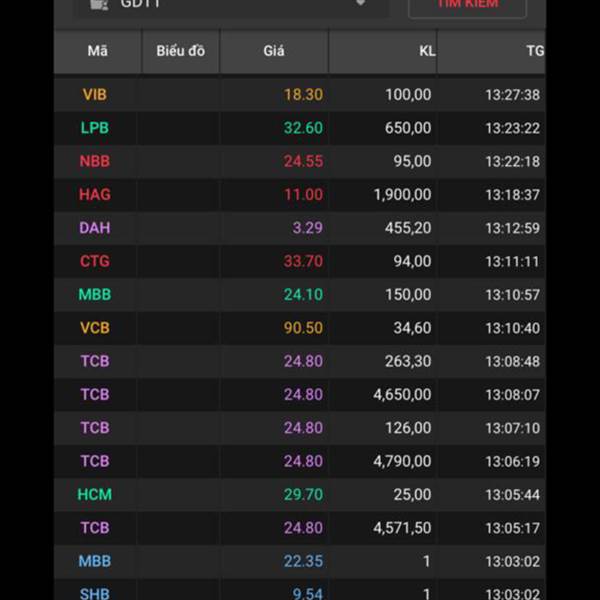Select the DAH ticker
This screenshot has height=600, width=600.
(x=95, y=228)
